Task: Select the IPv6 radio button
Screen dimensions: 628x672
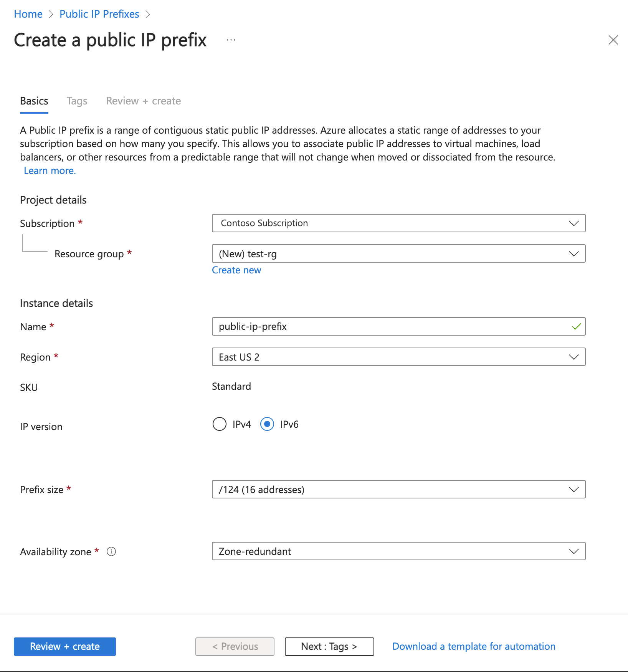Action: coord(267,424)
